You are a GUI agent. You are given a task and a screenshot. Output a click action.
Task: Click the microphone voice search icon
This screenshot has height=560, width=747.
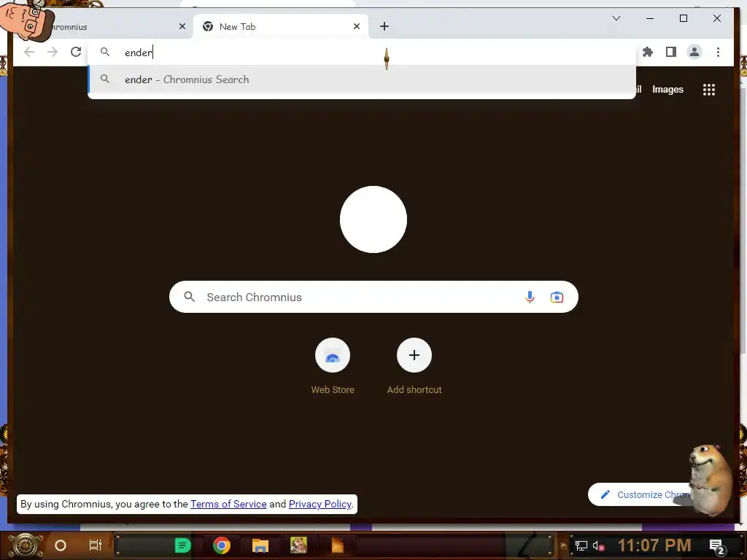tap(530, 297)
